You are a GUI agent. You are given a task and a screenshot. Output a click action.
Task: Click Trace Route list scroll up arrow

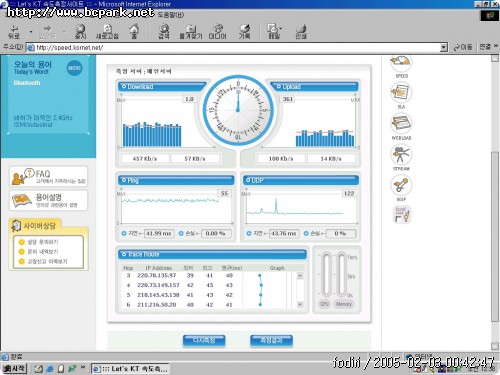click(300, 276)
